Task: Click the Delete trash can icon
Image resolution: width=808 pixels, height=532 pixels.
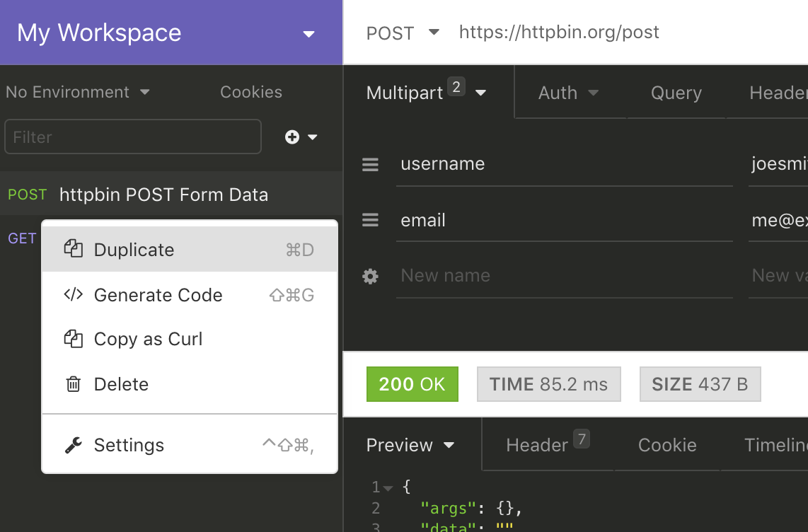Action: click(x=73, y=384)
